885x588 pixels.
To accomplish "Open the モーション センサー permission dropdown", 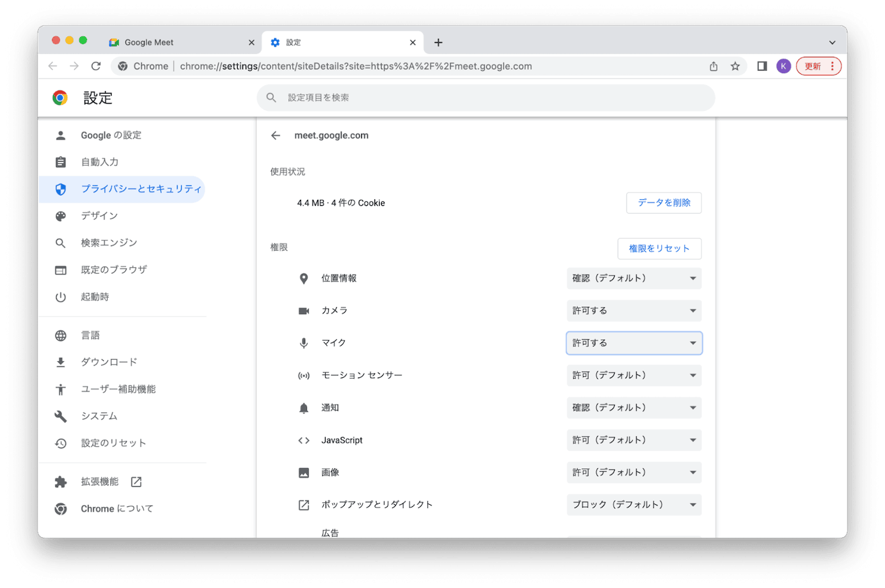I will [634, 376].
